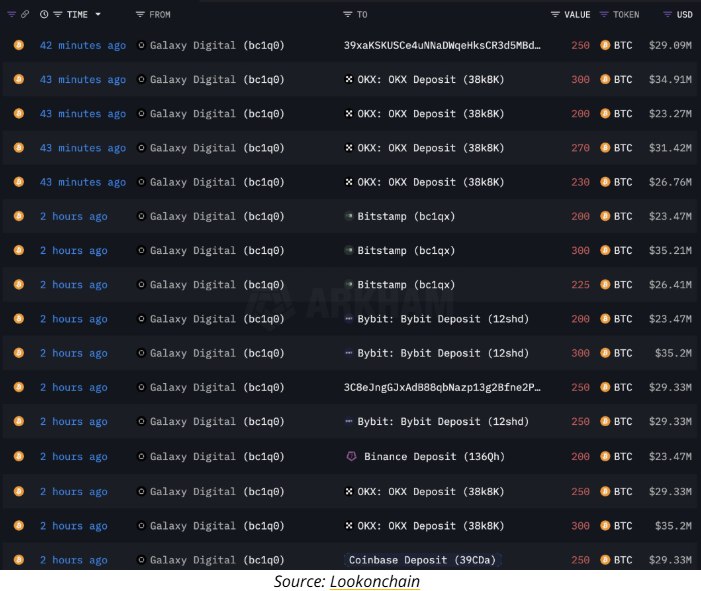Click BTC token icon in $29.09M row
This screenshot has height=591, width=701.
(605, 45)
